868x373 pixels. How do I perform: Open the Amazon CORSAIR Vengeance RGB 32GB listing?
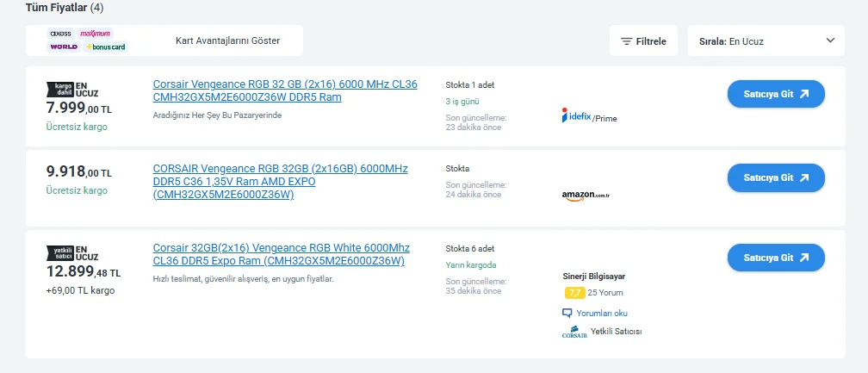pyautogui.click(x=280, y=182)
